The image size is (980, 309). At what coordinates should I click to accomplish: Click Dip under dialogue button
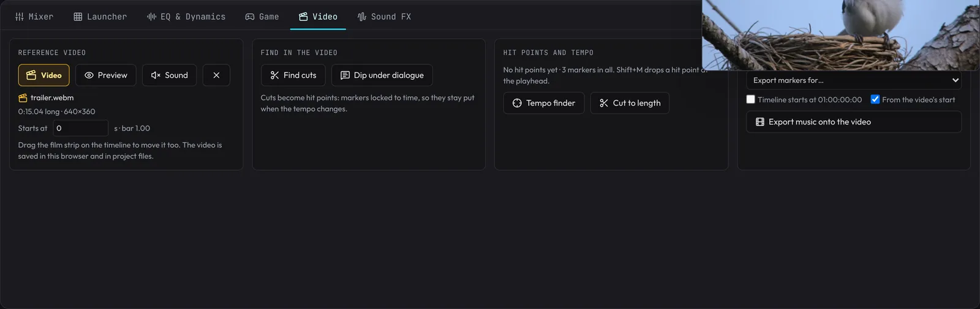[382, 75]
